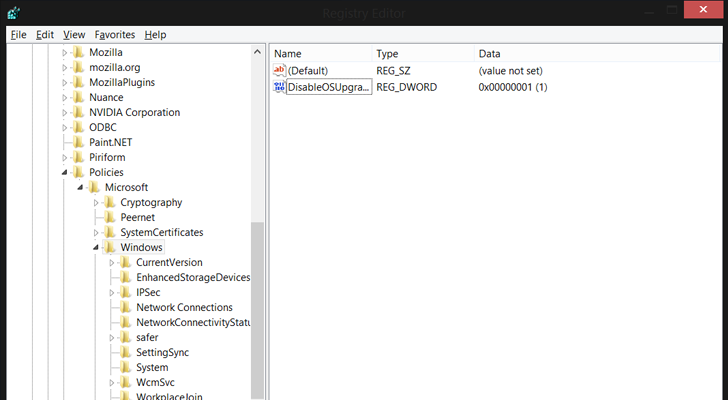Expand the NVIDIA Corporation key

(x=65, y=113)
